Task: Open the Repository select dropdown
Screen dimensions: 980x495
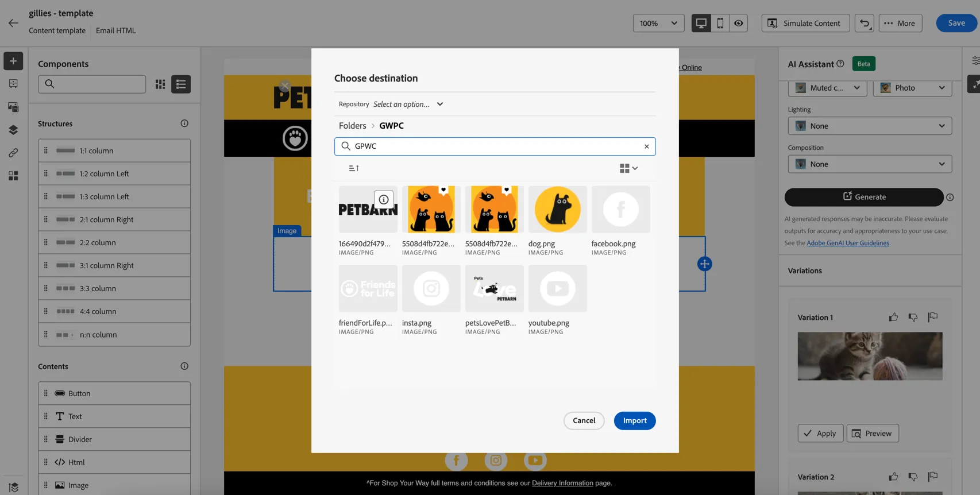Action: pos(408,104)
